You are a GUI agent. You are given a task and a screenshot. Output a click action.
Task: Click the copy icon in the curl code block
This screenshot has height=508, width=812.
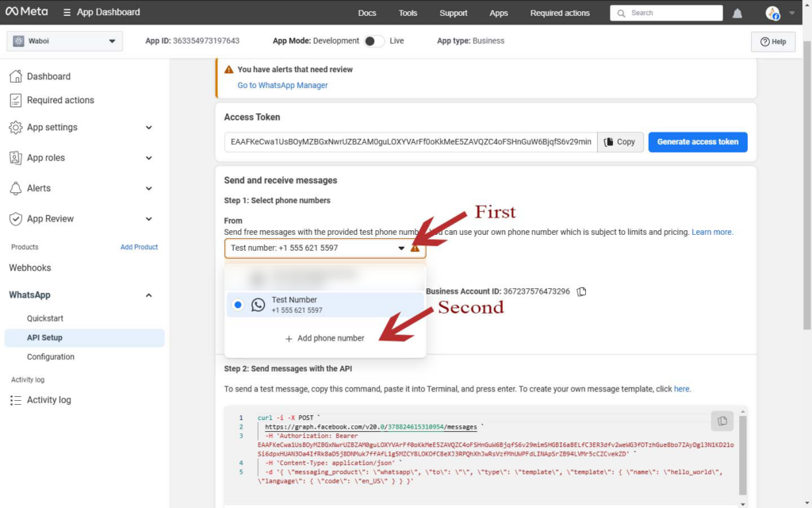[x=722, y=421]
